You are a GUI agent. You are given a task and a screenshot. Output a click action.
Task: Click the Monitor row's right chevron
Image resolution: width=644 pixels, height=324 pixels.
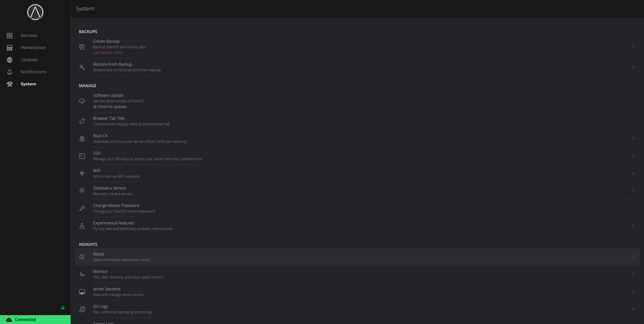pos(633,274)
